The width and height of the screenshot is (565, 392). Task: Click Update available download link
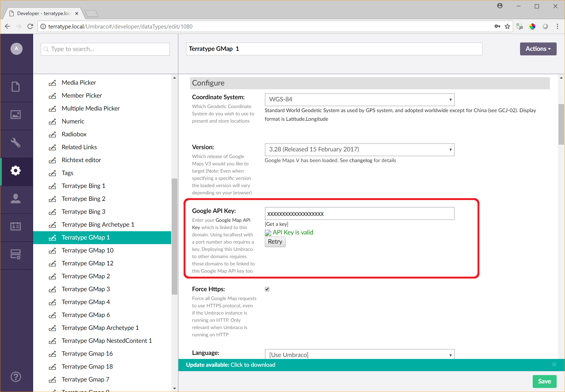point(231,365)
